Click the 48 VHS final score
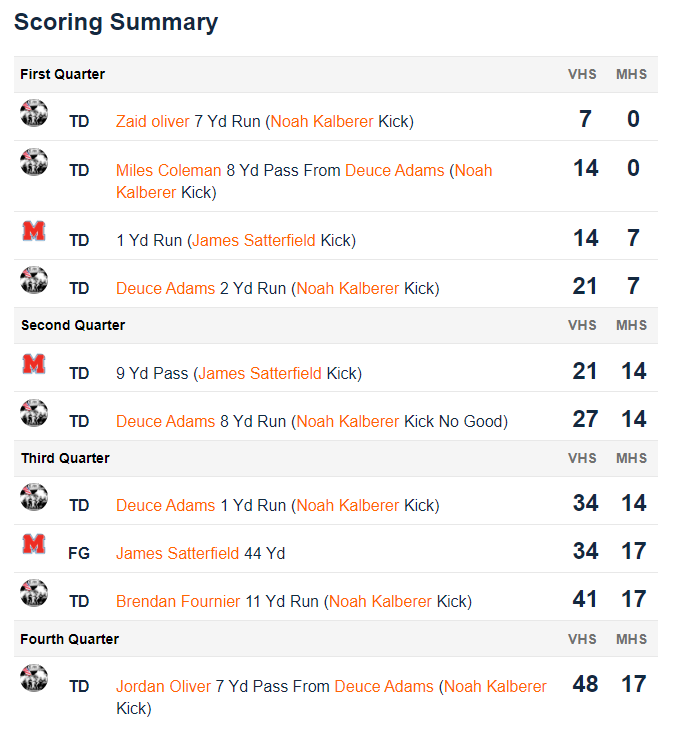Viewport: 678px width, 742px height. [x=585, y=684]
